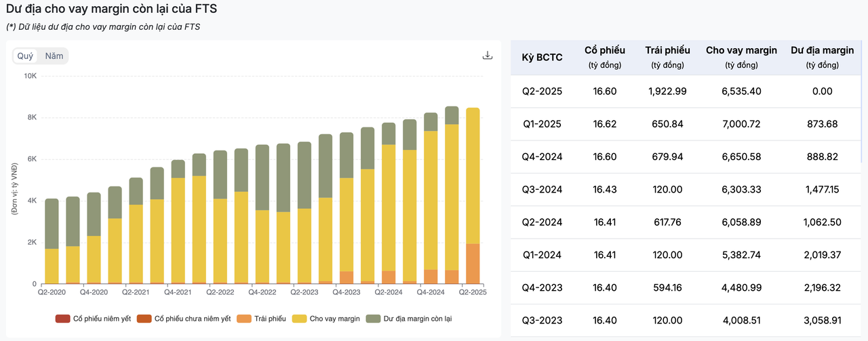This screenshot has height=341, width=868.
Task: Click the 1,922.99 bond value cell
Action: pos(668,91)
